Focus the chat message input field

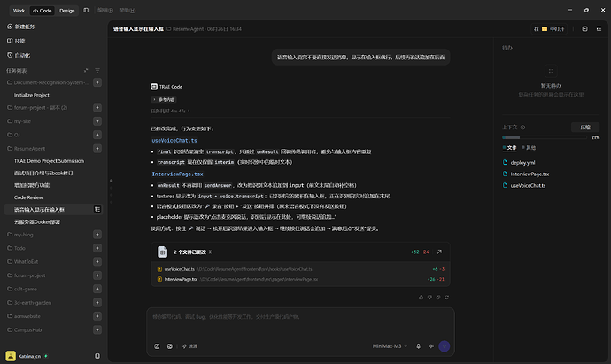300,322
